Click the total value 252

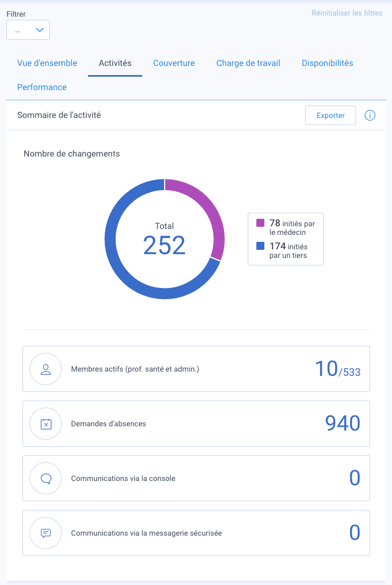click(x=165, y=245)
